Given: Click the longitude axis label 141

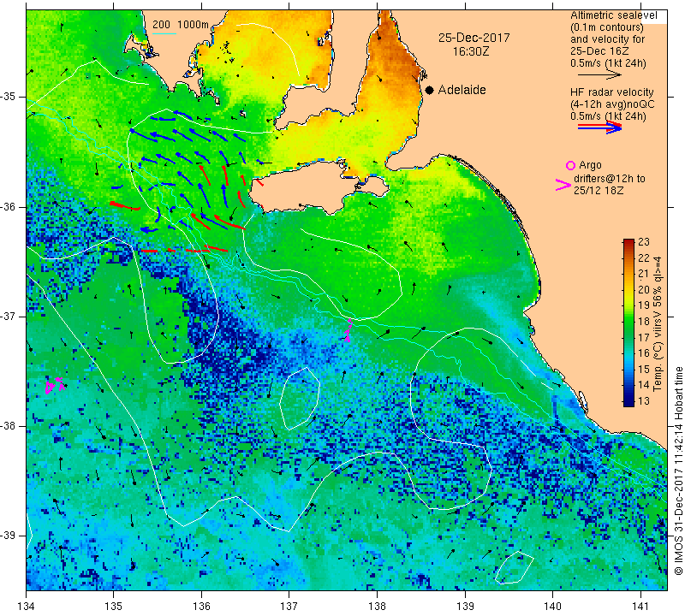Looking at the screenshot, I should pyautogui.click(x=640, y=607).
